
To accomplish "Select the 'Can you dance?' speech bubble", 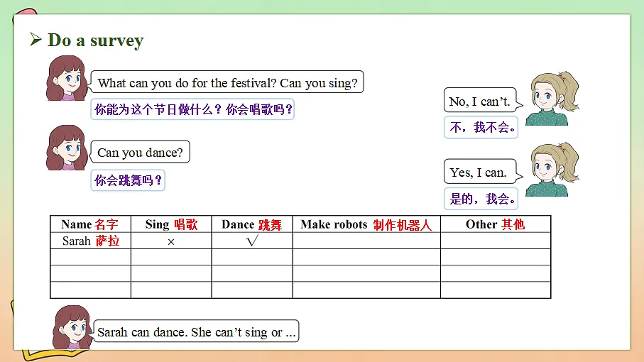I will pyautogui.click(x=140, y=152).
